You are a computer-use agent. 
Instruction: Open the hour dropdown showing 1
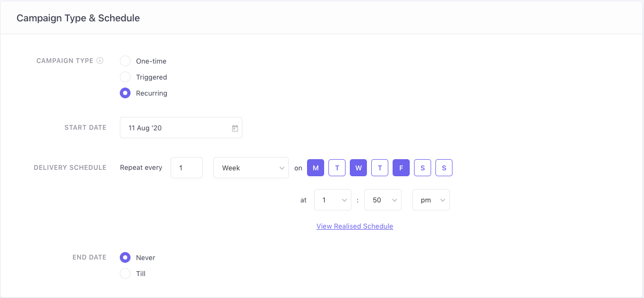(x=333, y=200)
